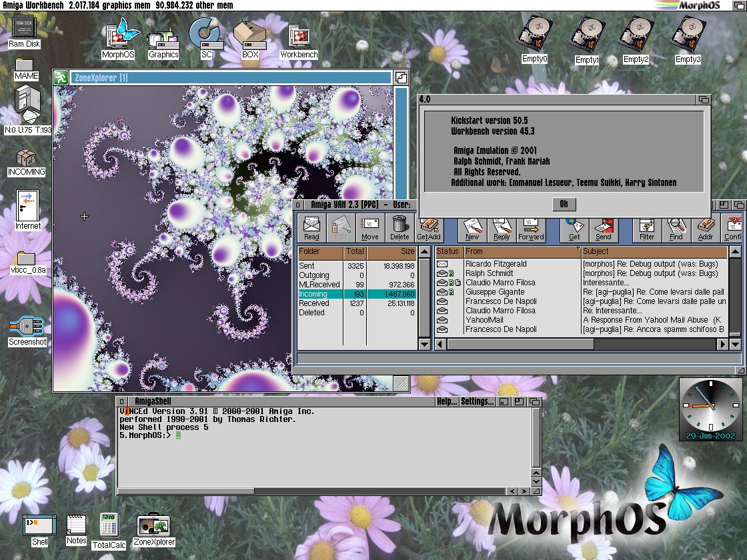Open Settings... in the AmigaShell title bar
The image size is (747, 560).
478,401
